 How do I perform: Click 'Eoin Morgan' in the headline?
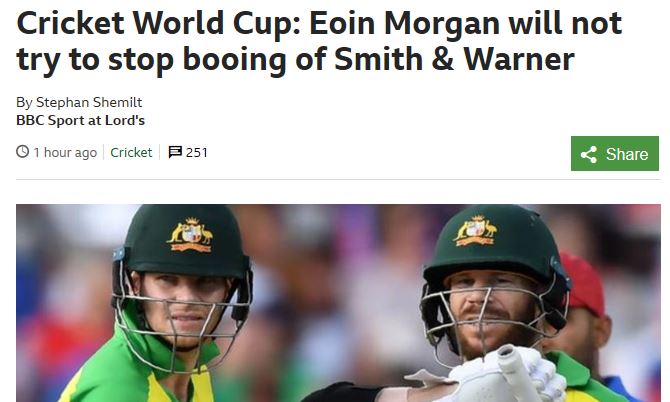click(405, 23)
